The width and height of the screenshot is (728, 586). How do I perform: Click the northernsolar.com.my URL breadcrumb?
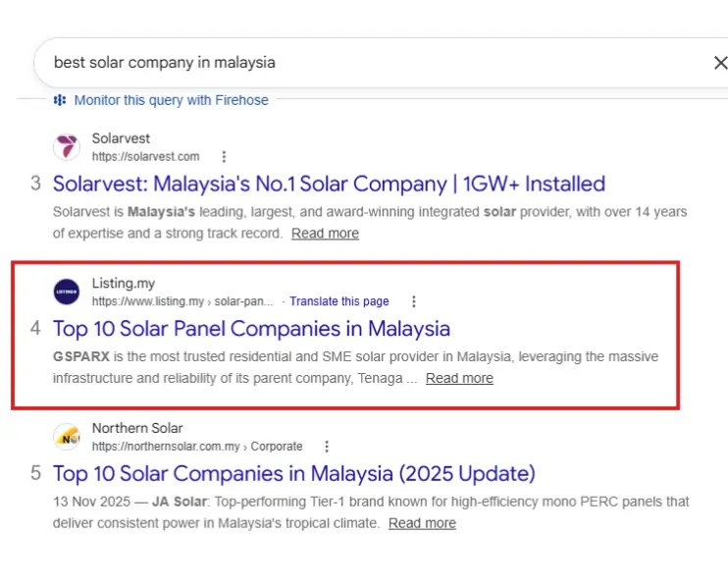[197, 447]
